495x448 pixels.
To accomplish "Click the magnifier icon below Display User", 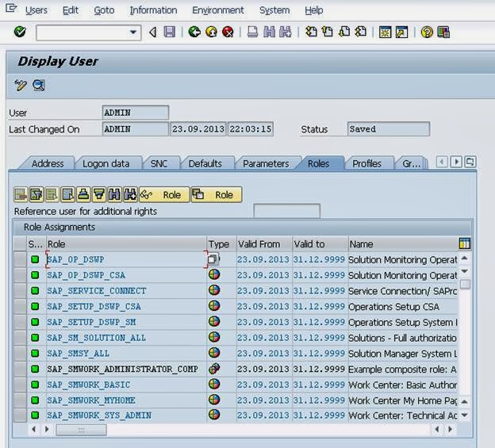I will (39, 85).
